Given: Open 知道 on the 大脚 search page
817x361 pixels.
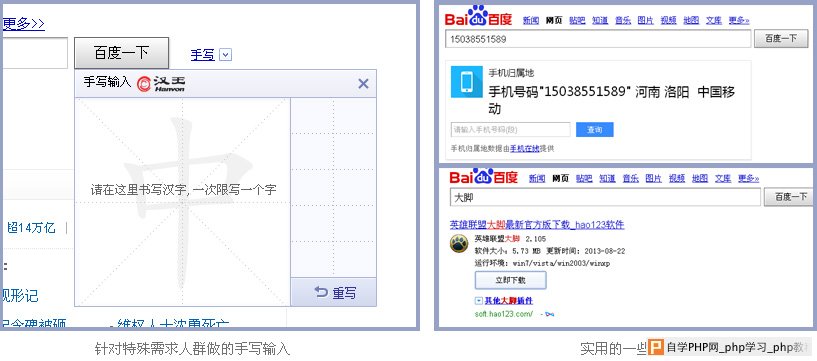Looking at the screenshot, I should 608,178.
